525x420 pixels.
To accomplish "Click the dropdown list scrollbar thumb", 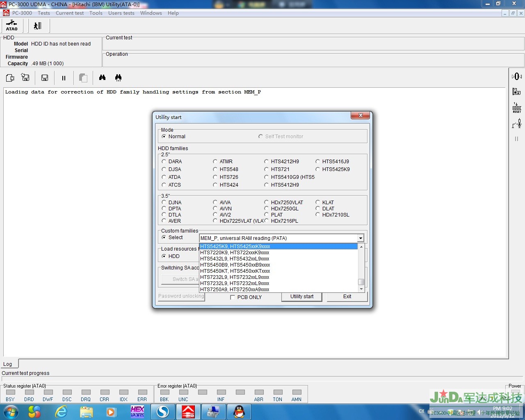I will [x=361, y=282].
